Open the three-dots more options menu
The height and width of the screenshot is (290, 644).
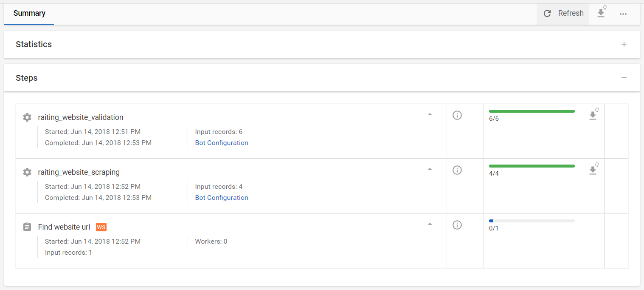coord(623,14)
